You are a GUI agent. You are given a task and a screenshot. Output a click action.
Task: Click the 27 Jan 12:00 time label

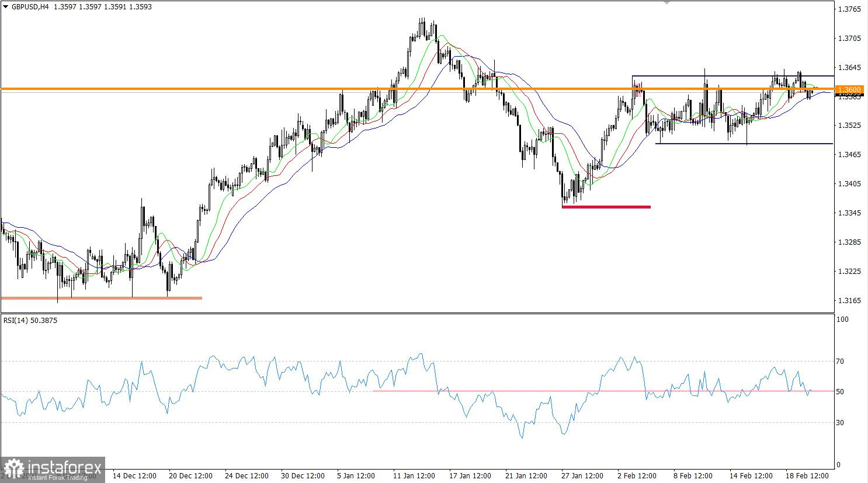click(x=582, y=475)
